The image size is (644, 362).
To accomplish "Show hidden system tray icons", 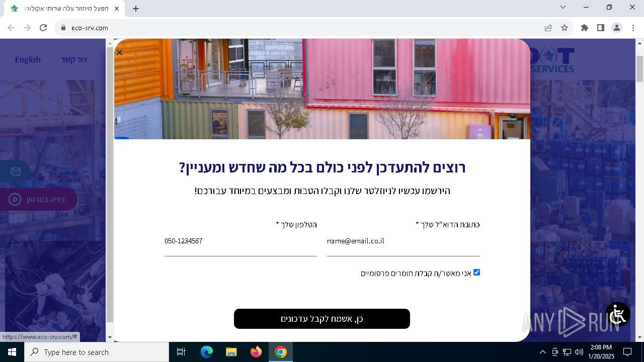I will (542, 352).
